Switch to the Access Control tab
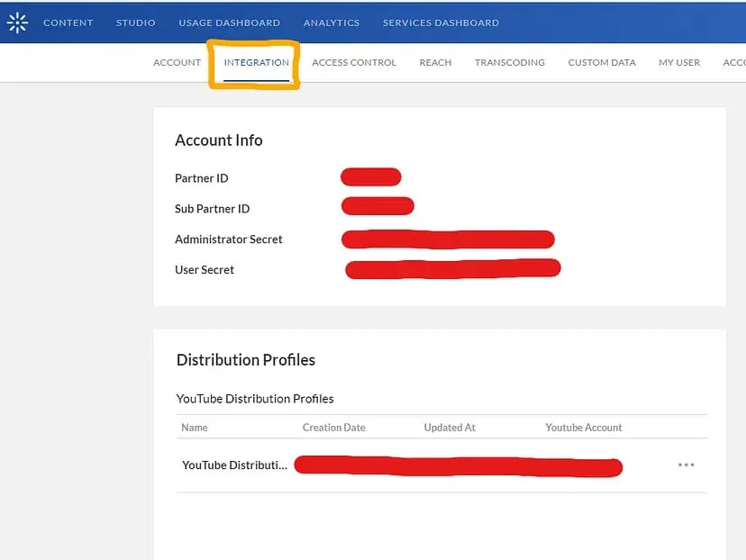The width and height of the screenshot is (746, 560). (x=354, y=63)
